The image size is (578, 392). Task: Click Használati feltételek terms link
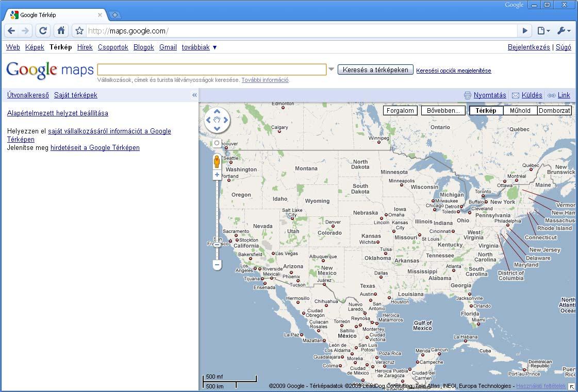(x=541, y=386)
